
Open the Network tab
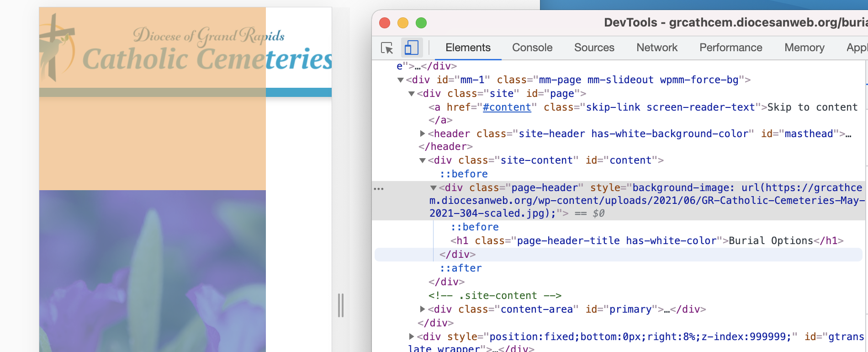point(657,48)
